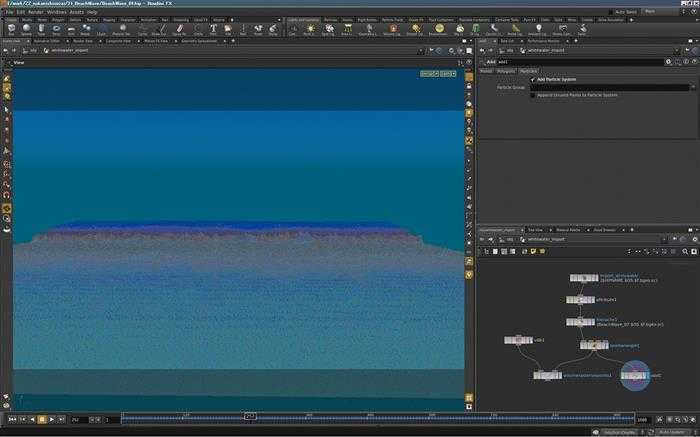Select the Torus shelf tool
Image resolution: width=700 pixels, height=437 pixels.
[56, 29]
